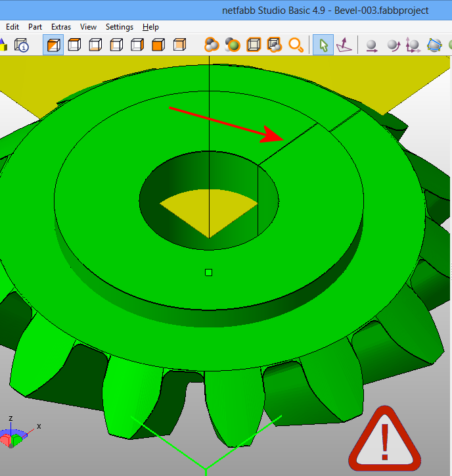
Task: Open the Help menu
Action: point(150,27)
